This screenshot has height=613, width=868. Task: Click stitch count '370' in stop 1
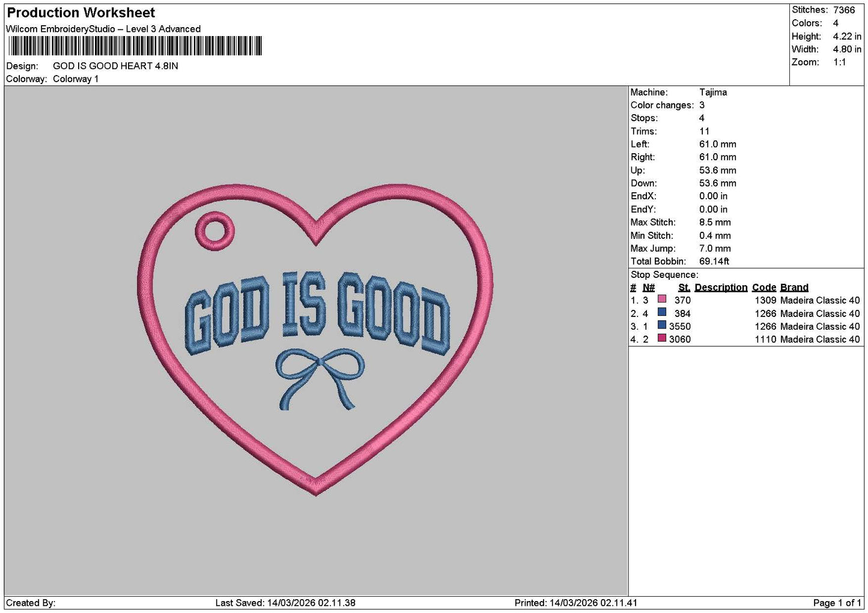click(x=682, y=300)
